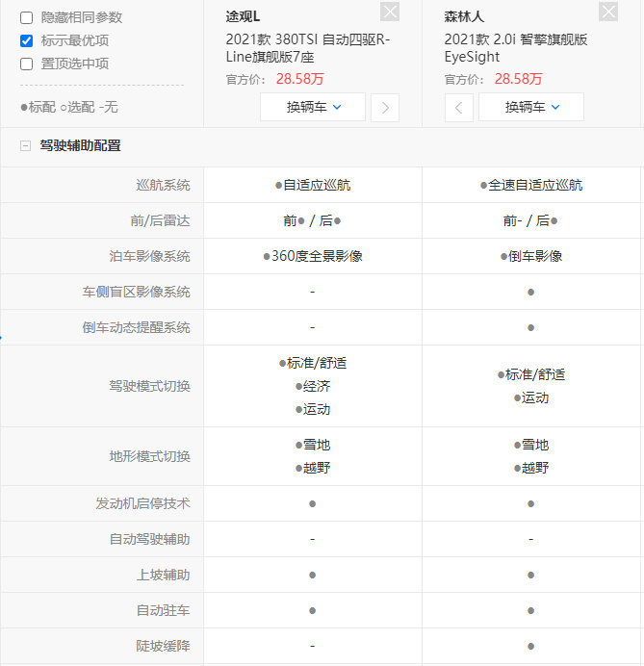Click 2021款 2.0i 智擎旗舰版 EyeSight title
The width and height of the screenshot is (644, 666).
(x=516, y=48)
